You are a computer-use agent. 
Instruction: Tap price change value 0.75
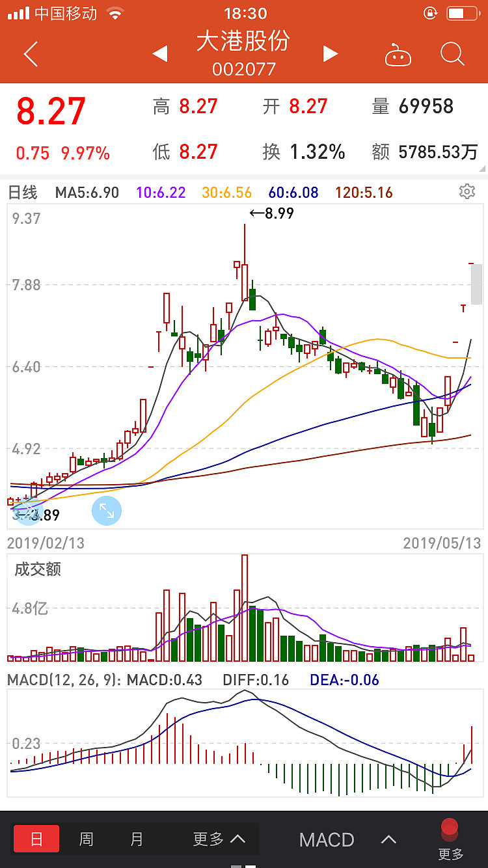pyautogui.click(x=33, y=154)
